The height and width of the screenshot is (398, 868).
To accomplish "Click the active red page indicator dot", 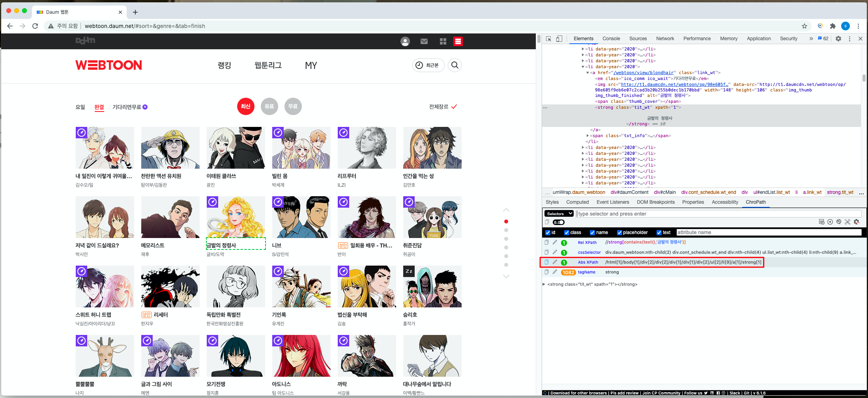I will pyautogui.click(x=506, y=221).
